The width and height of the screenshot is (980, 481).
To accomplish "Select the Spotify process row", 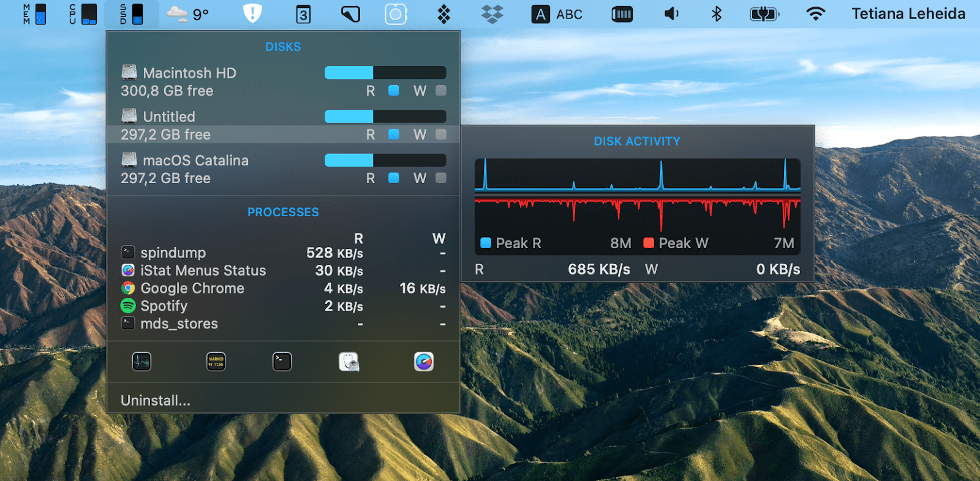I will pos(284,306).
